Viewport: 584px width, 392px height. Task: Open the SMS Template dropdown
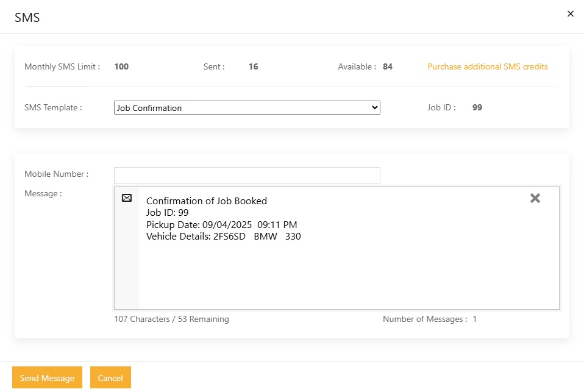247,108
